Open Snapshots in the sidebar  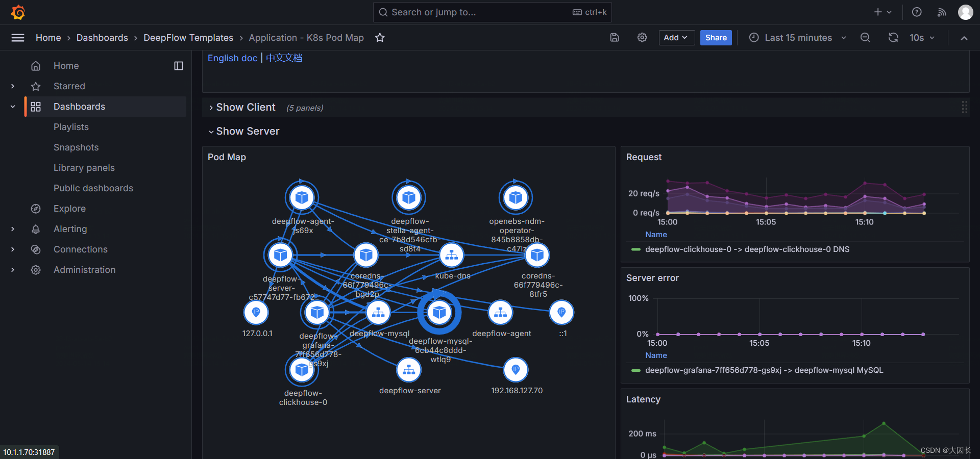pyautogui.click(x=76, y=147)
